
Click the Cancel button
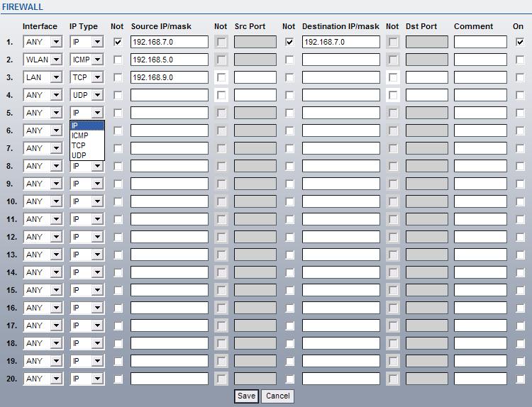[x=277, y=396]
